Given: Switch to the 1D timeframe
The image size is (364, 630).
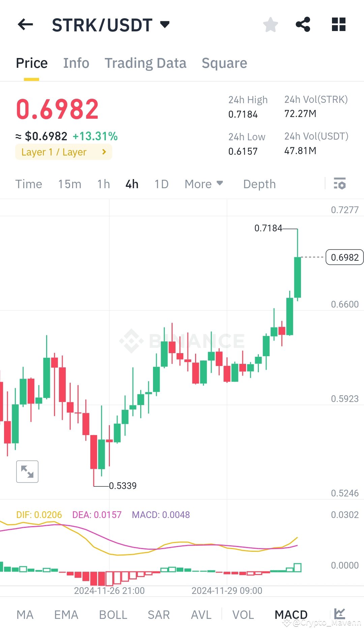Looking at the screenshot, I should pyautogui.click(x=161, y=184).
